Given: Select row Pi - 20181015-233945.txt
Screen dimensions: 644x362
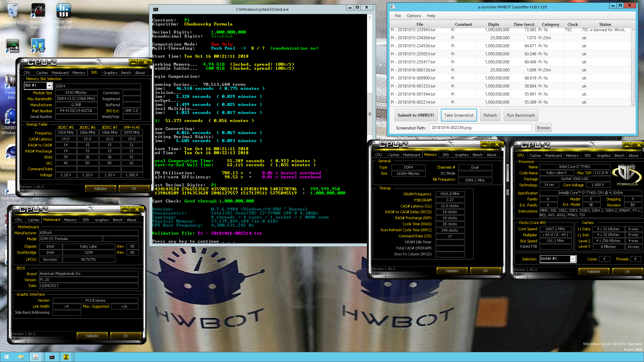Looking at the screenshot, I should pyautogui.click(x=511, y=30).
